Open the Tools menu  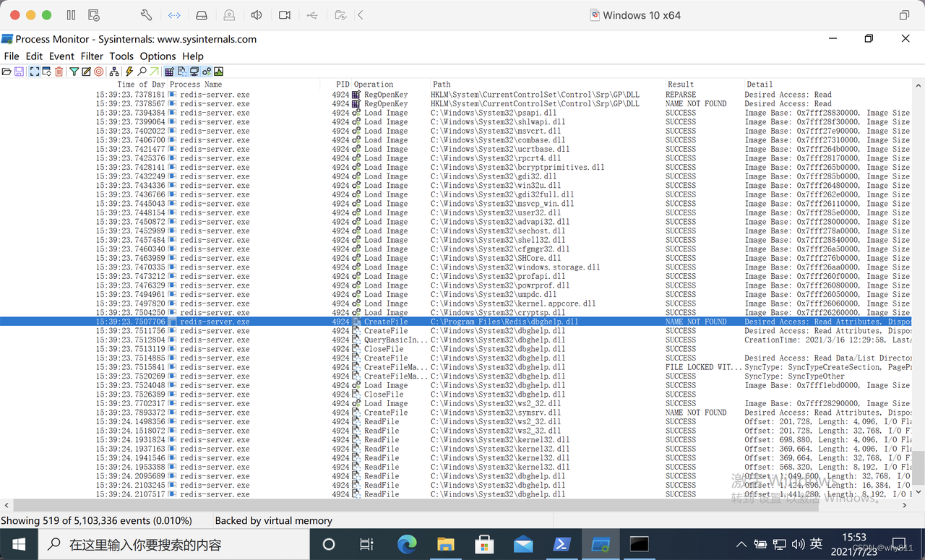click(x=121, y=56)
